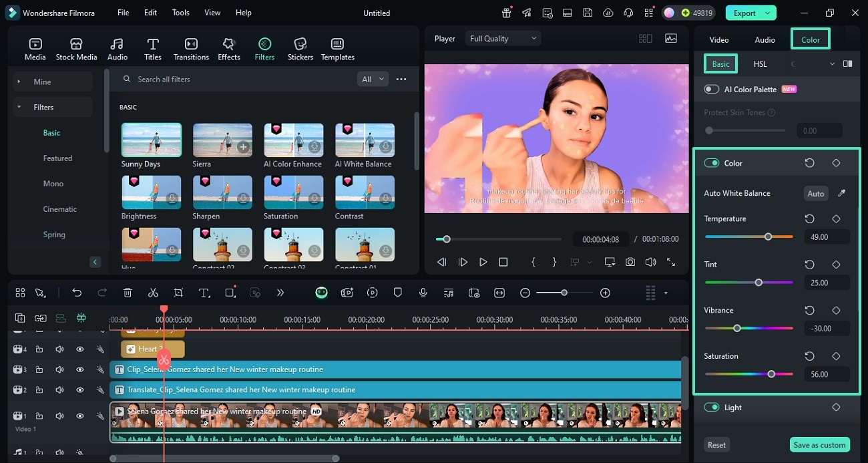Toggle the Light section switch
This screenshot has width=868, height=463.
click(x=712, y=408)
